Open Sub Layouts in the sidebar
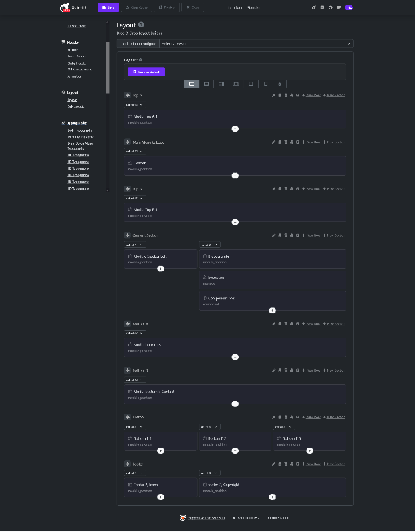 [76, 106]
